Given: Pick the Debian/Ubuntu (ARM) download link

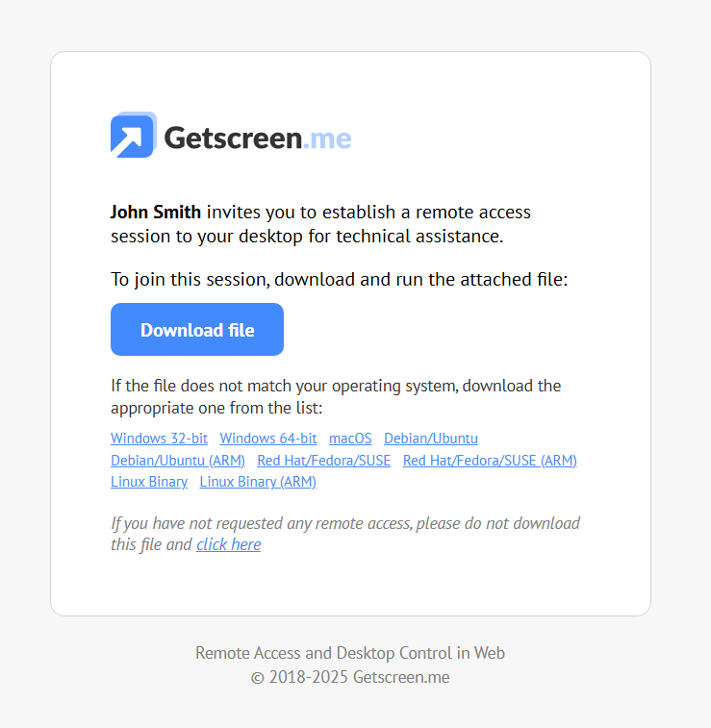Looking at the screenshot, I should click(178, 461).
